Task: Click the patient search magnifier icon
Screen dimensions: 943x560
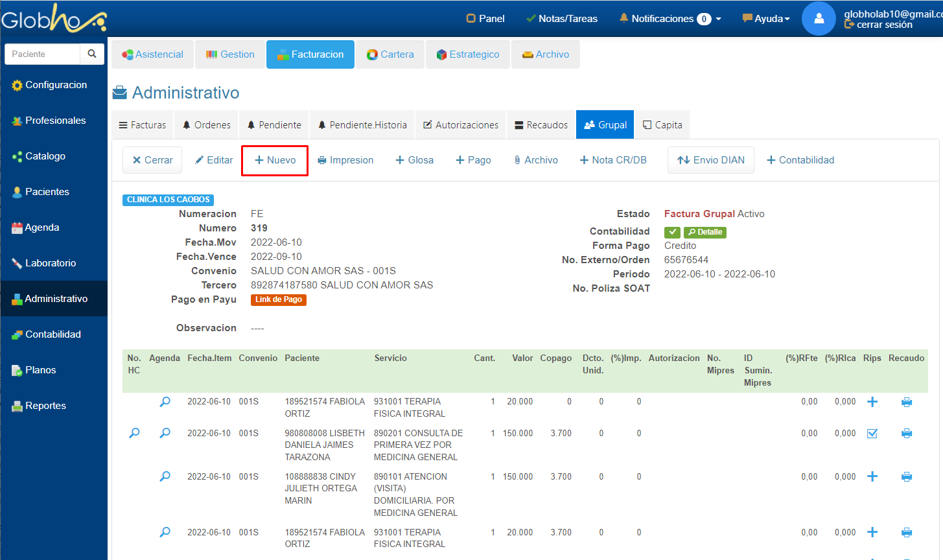Action: 92,54
